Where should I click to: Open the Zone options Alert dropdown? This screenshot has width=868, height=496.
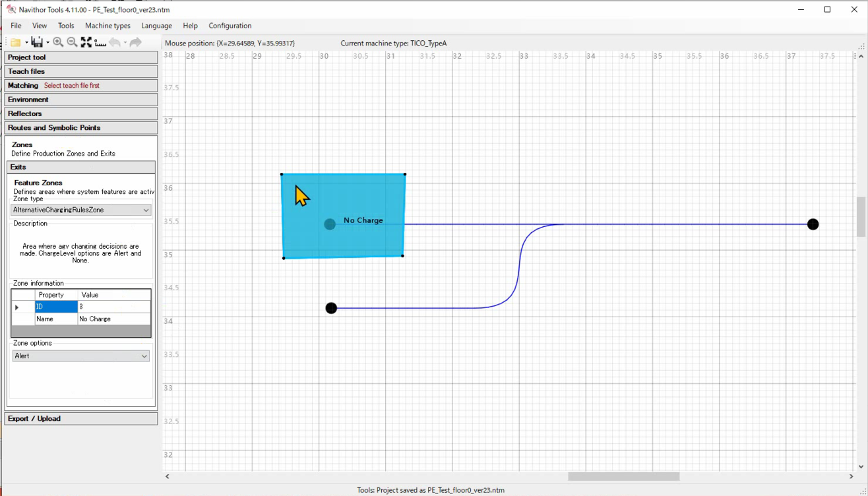(x=81, y=356)
